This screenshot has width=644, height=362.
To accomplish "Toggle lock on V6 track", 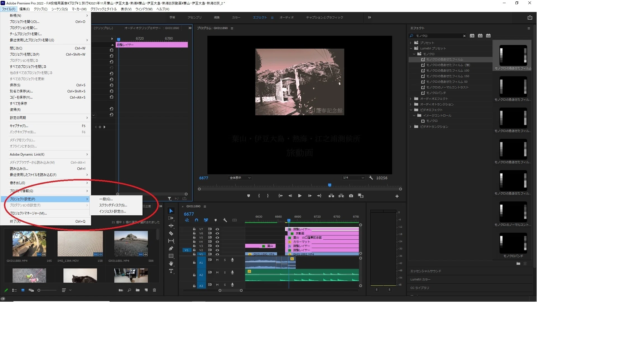I will coord(194,233).
